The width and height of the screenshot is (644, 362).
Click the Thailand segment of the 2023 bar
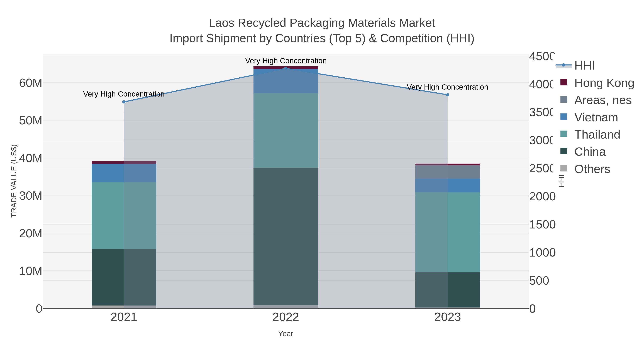click(x=448, y=232)
